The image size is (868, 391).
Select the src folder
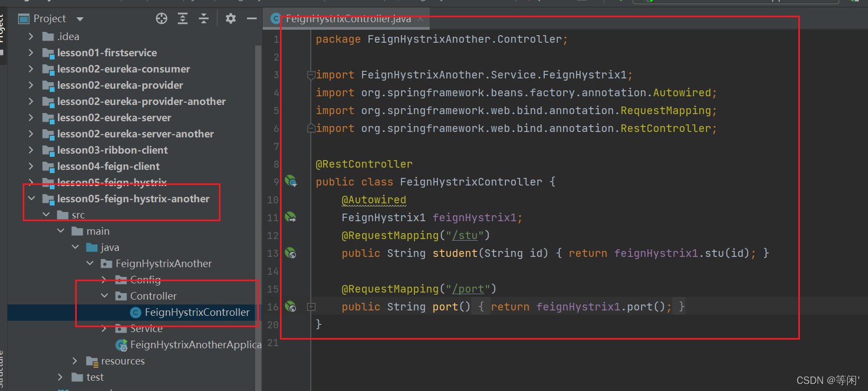[x=78, y=215]
